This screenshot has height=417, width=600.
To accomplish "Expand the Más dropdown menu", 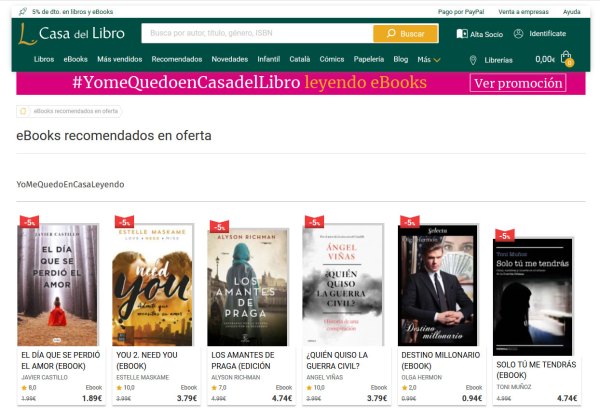I will click(429, 59).
